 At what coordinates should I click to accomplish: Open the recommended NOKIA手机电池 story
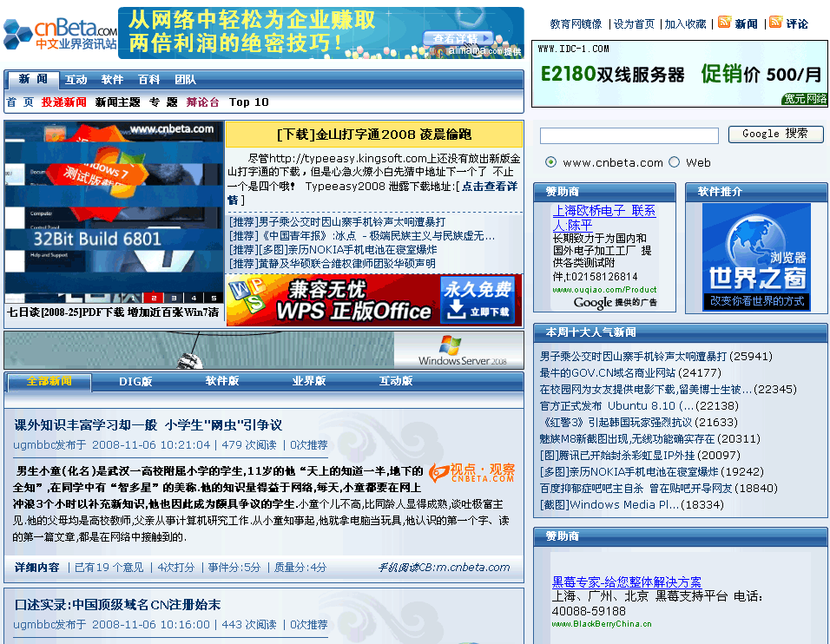pos(333,249)
